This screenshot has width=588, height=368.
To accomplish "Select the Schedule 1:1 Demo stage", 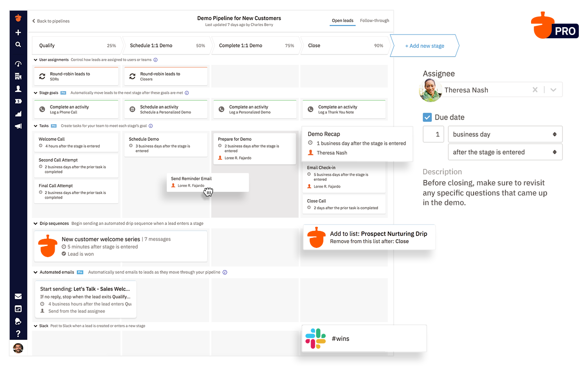I will point(168,46).
